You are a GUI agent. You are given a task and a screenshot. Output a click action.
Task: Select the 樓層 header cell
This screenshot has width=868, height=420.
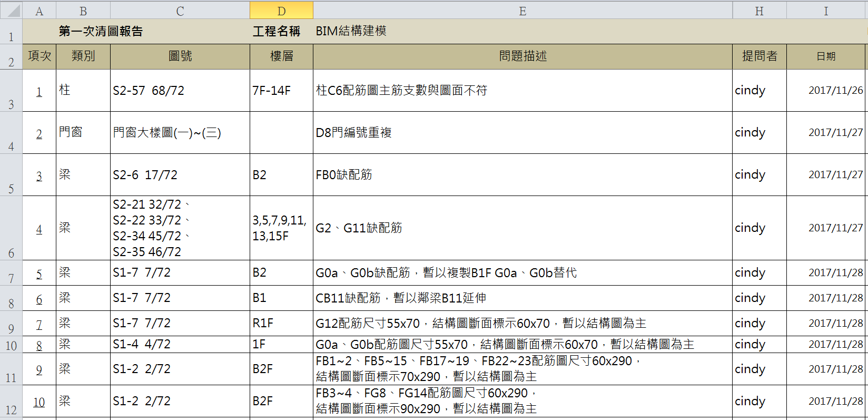pos(281,56)
